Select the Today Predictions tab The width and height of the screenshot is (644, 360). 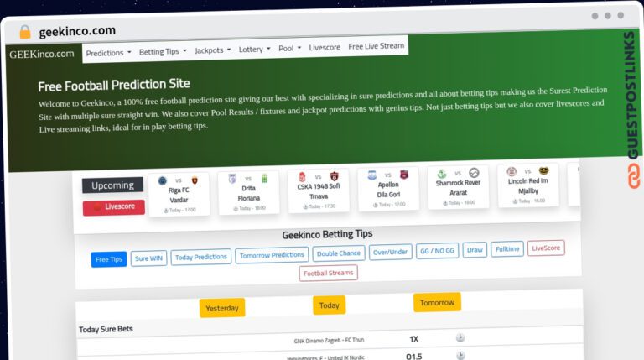coord(201,257)
